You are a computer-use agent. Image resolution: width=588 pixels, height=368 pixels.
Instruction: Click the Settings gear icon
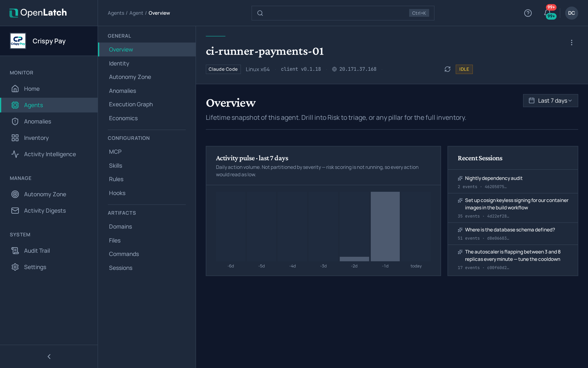tap(15, 267)
